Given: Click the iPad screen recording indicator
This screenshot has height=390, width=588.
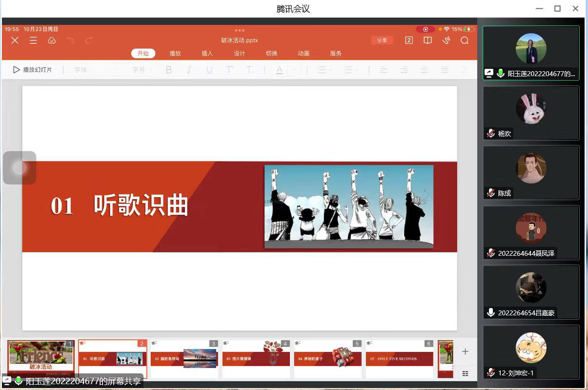Looking at the screenshot, I should (426, 29).
